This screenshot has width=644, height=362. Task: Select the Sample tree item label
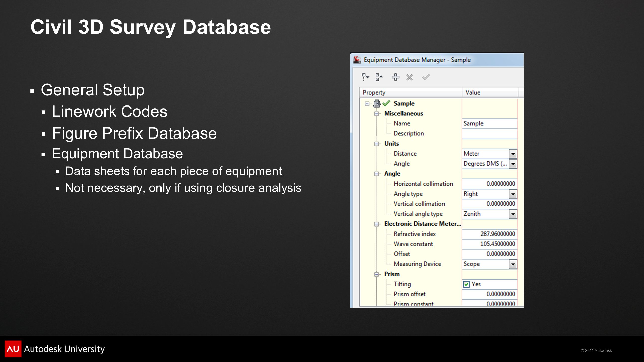(404, 104)
